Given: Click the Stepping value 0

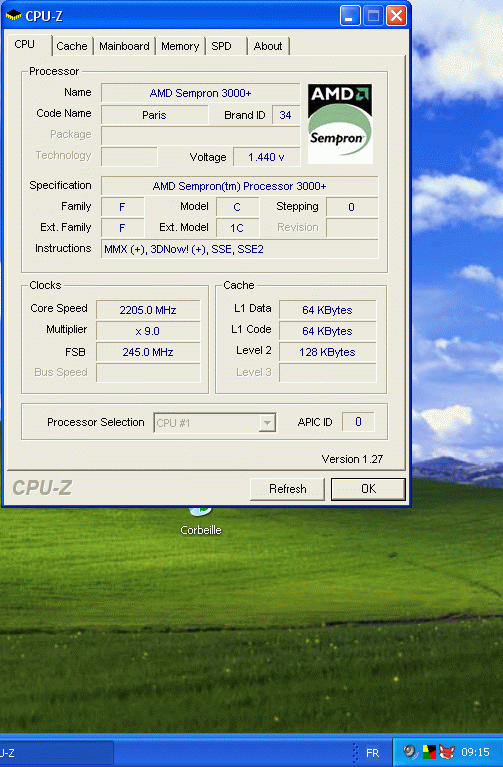Looking at the screenshot, I should (352, 207).
